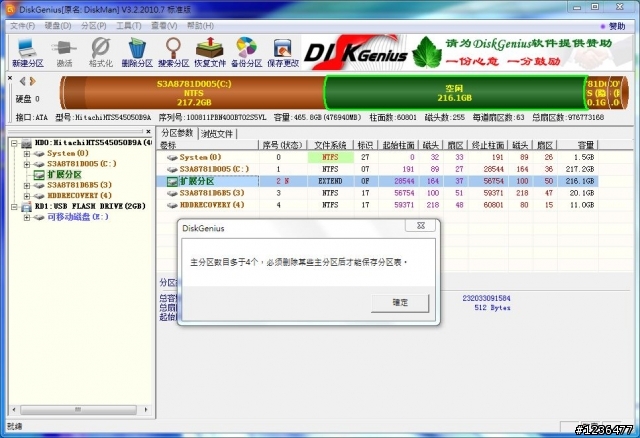Screen dimensions: 640x438
Task: Click the 激活 (activate) plug icon
Action: pos(64,52)
